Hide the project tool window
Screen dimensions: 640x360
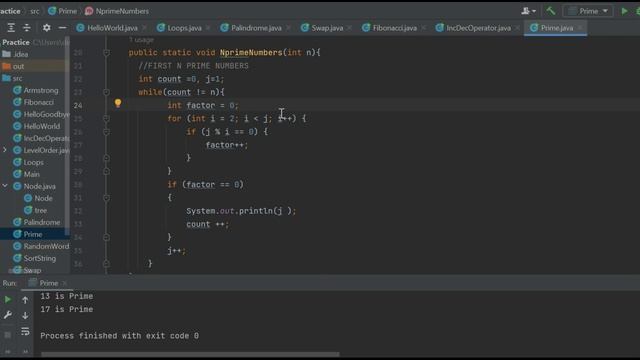pyautogui.click(x=62, y=28)
